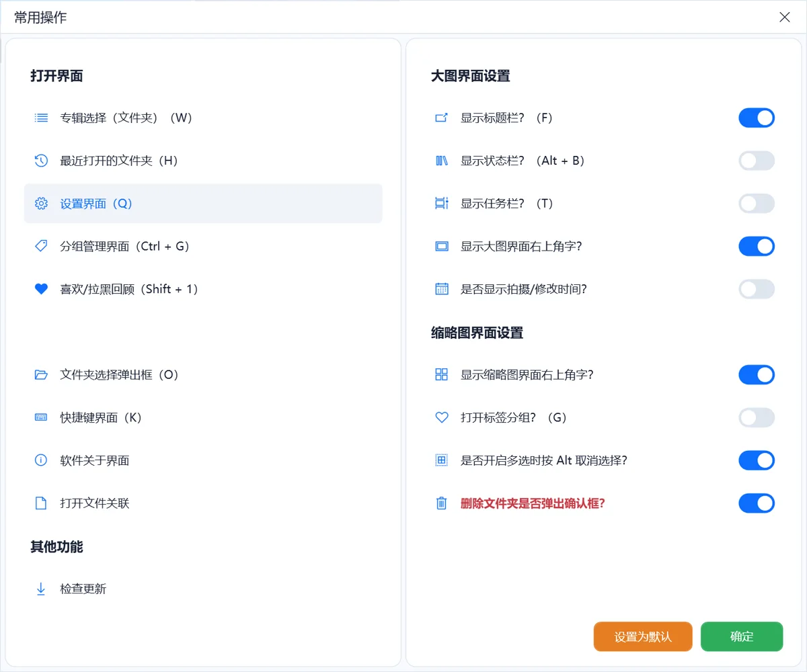
Task: Turn off the 显示标题栏 switch
Action: click(757, 118)
